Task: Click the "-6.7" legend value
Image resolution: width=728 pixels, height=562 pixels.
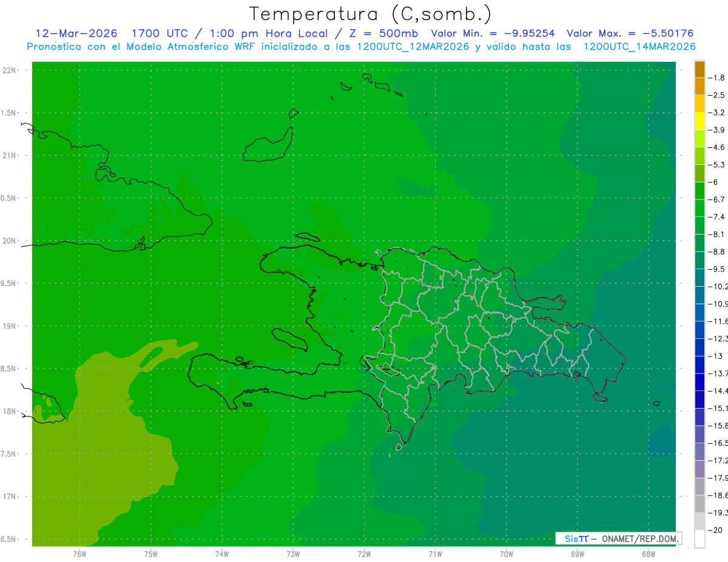Action: [x=716, y=199]
